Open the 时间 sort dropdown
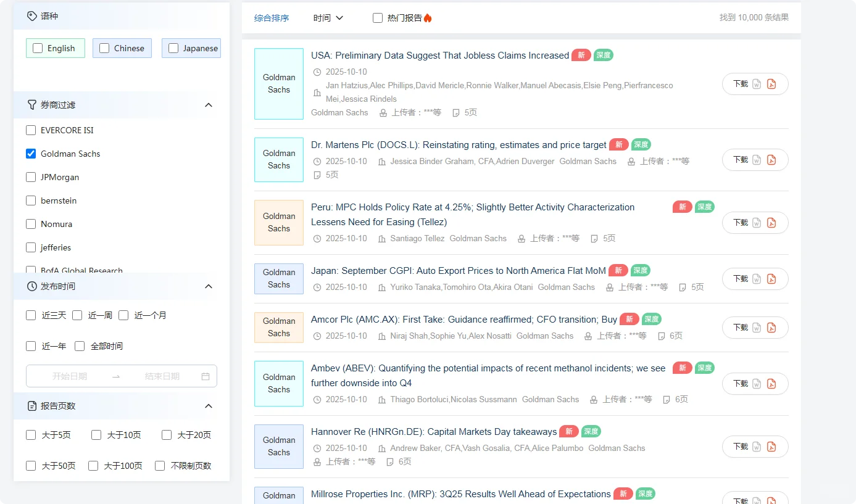The image size is (856, 504). tap(328, 18)
